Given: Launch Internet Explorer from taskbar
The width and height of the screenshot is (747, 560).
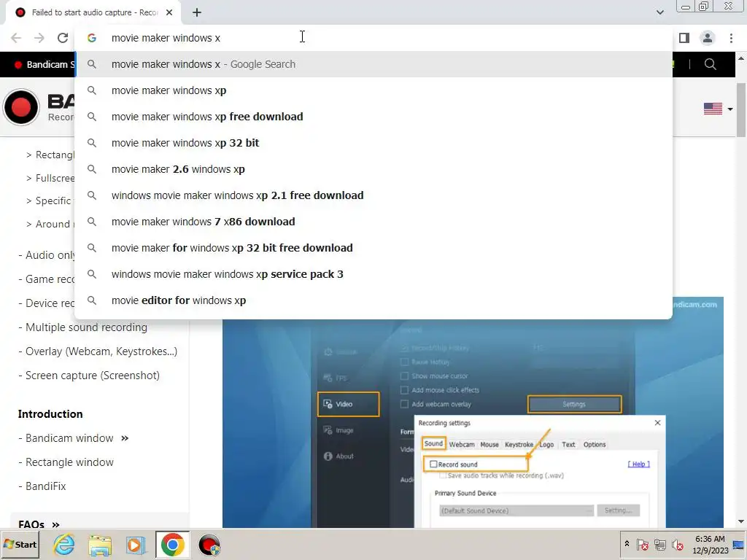Looking at the screenshot, I should click(64, 545).
